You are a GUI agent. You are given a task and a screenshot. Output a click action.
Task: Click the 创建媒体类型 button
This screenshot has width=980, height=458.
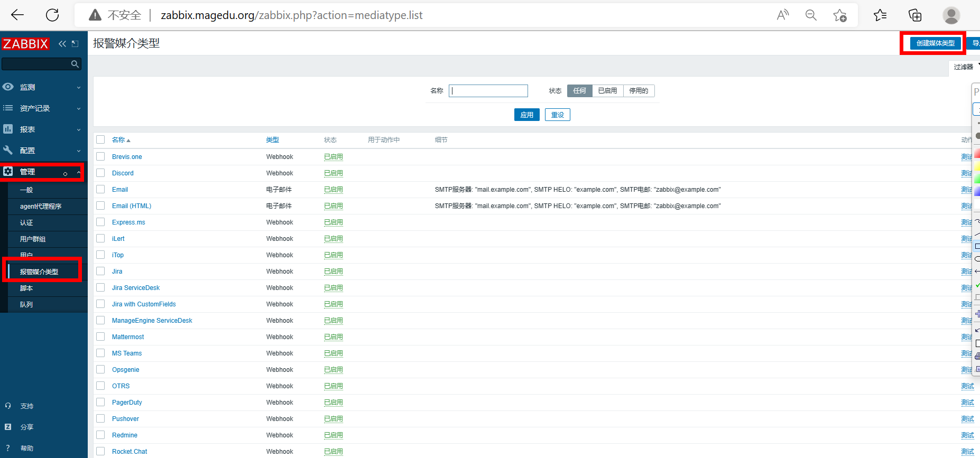tap(935, 43)
